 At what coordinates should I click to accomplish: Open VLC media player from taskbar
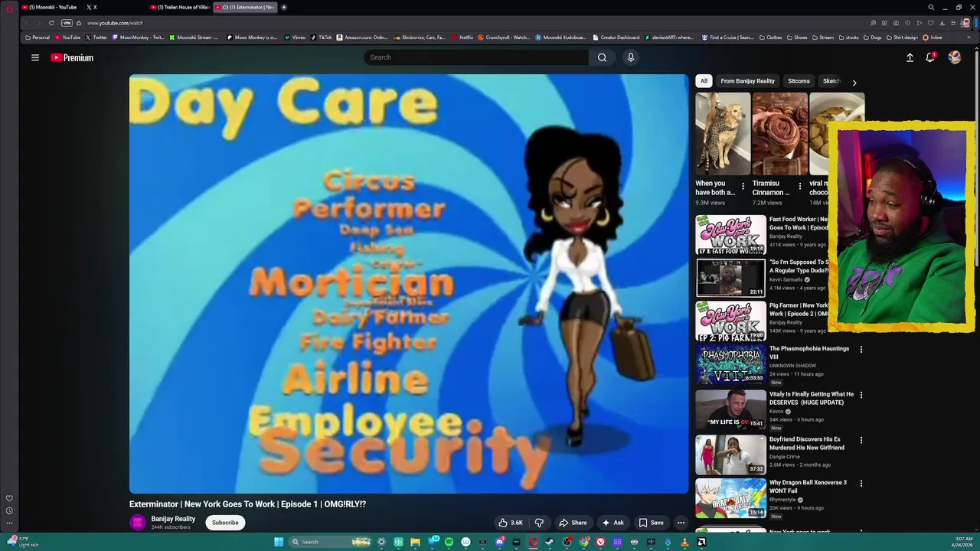(684, 542)
